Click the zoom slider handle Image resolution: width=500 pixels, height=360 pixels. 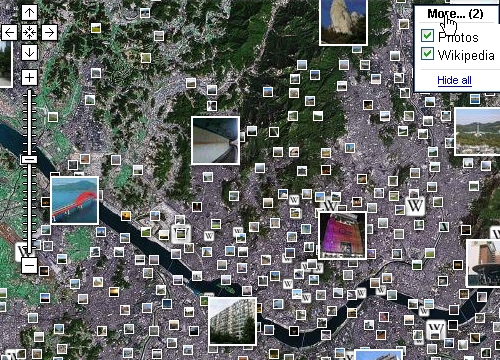pyautogui.click(x=29, y=159)
